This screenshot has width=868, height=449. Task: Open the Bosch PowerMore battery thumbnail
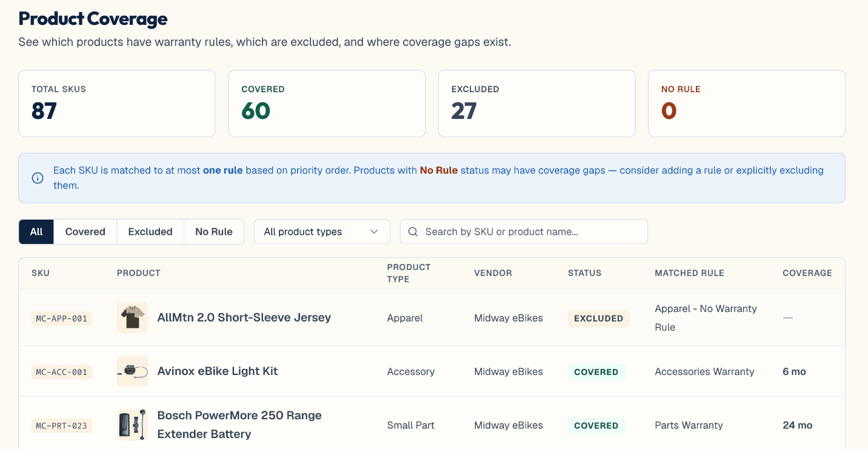pyautogui.click(x=132, y=425)
